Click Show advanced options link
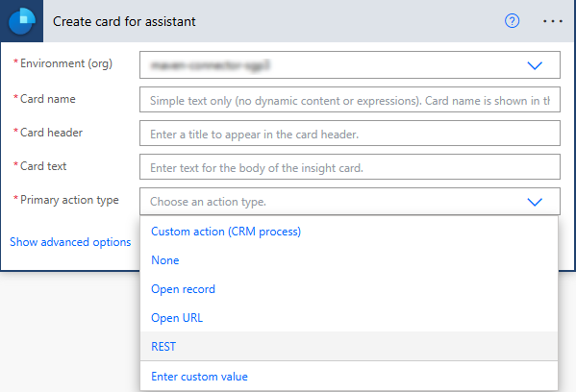576x392 pixels. coord(70,242)
